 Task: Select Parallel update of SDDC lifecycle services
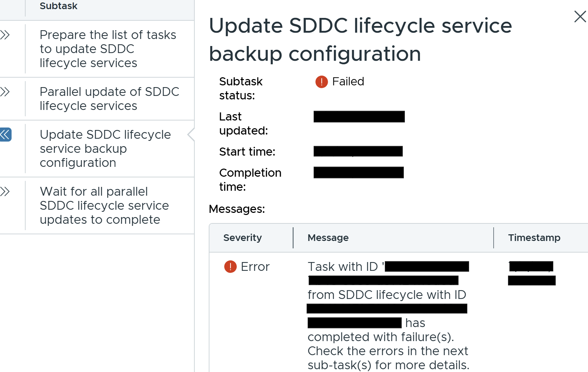click(109, 99)
